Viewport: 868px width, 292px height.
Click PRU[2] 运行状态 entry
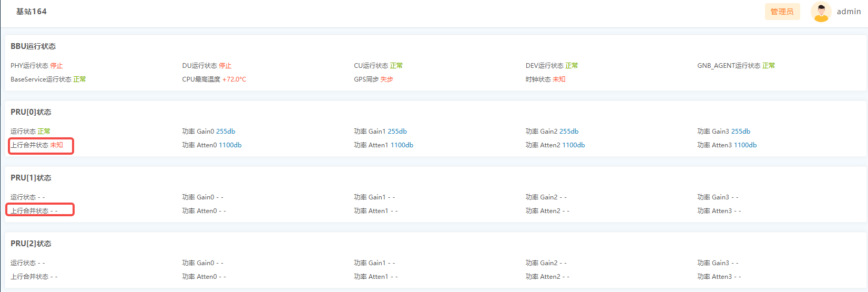coord(28,263)
